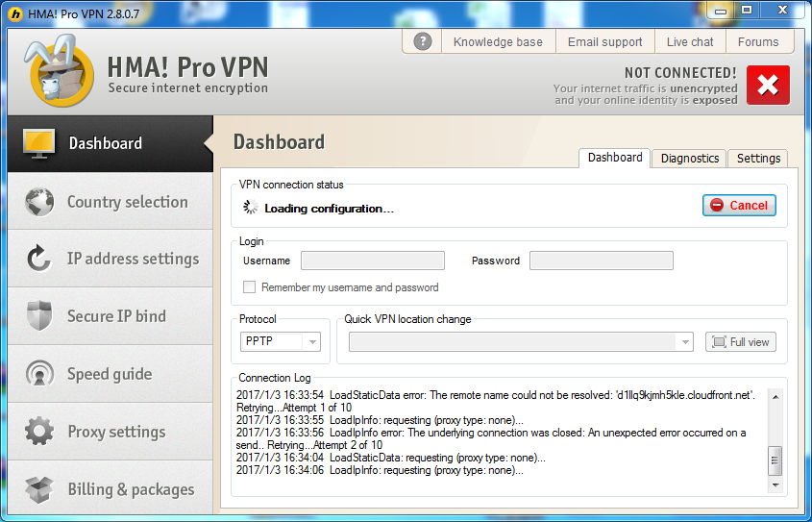This screenshot has width=812, height=522.
Task: Click the 16:33:56 LoadIpInfo error log entry
Action: tap(491, 438)
